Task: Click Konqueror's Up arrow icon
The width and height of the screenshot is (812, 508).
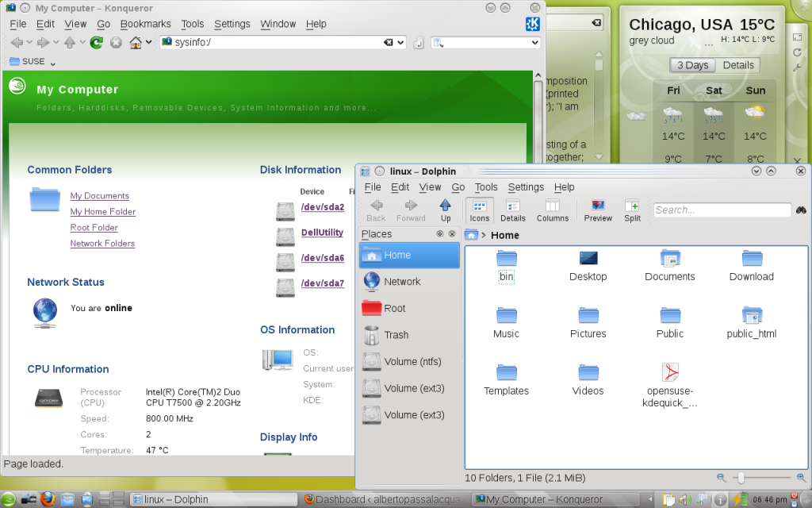Action: pyautogui.click(x=70, y=43)
